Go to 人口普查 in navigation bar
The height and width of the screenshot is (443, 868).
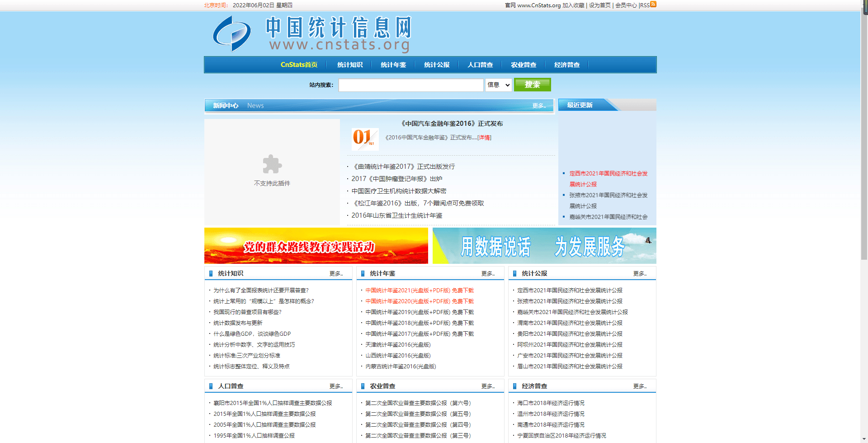480,65
